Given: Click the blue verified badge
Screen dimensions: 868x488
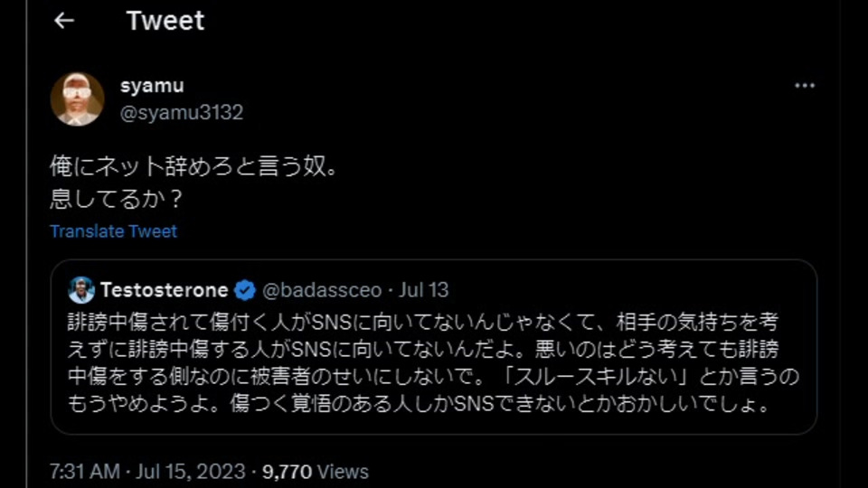Looking at the screenshot, I should [244, 290].
